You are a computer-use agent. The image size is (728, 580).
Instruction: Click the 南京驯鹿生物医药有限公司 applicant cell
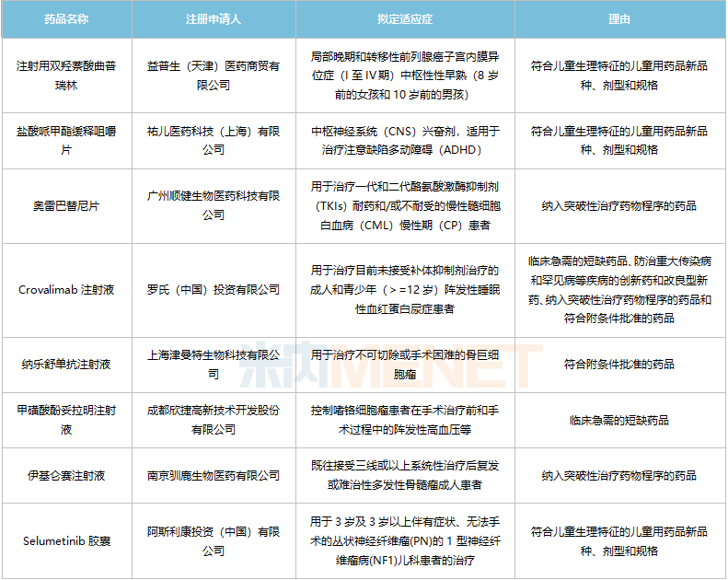(214, 476)
